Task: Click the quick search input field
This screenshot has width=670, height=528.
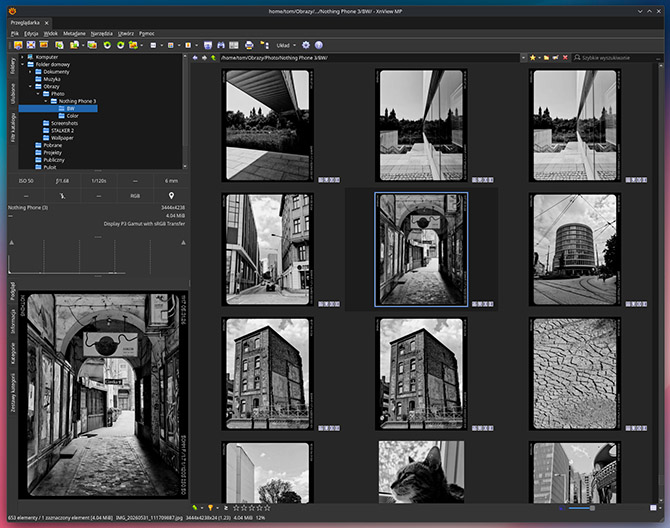Action: click(x=615, y=58)
